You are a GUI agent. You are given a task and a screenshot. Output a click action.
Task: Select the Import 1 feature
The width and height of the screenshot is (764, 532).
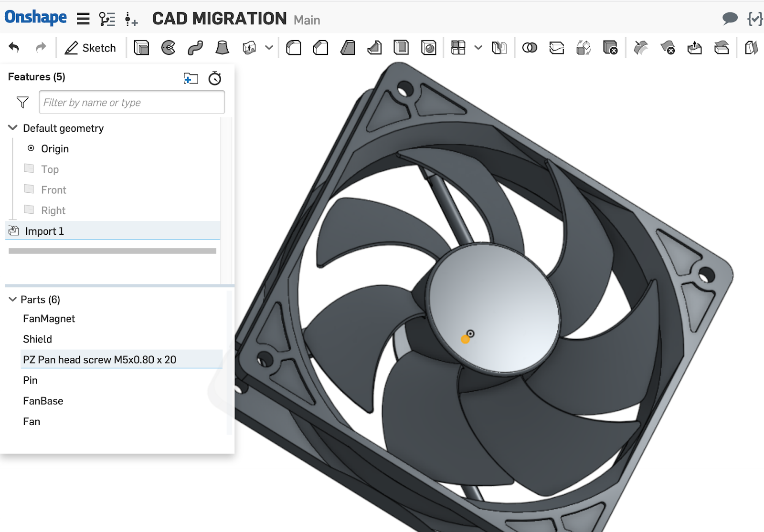point(44,231)
